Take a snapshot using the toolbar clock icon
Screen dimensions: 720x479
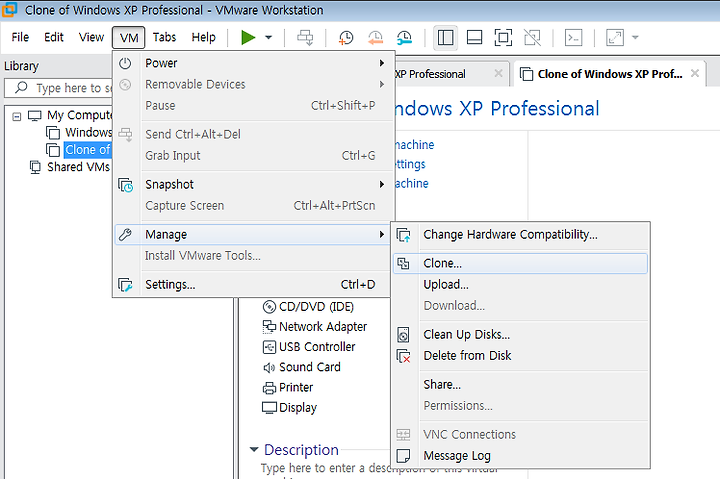tap(346, 38)
